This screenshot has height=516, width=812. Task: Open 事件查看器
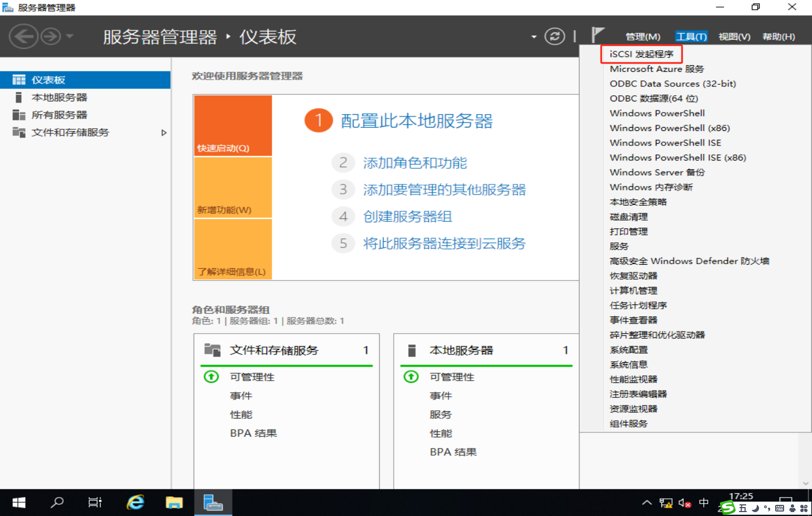(x=633, y=320)
